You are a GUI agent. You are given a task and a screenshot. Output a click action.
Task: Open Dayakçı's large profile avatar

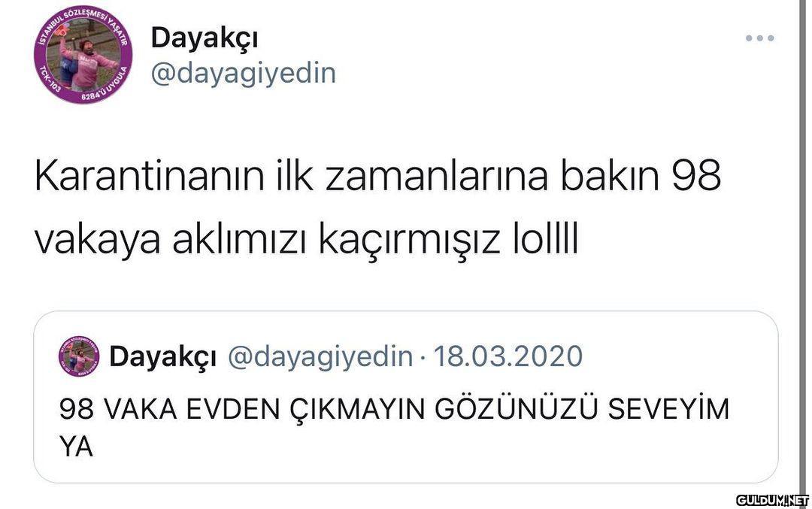tap(83, 54)
